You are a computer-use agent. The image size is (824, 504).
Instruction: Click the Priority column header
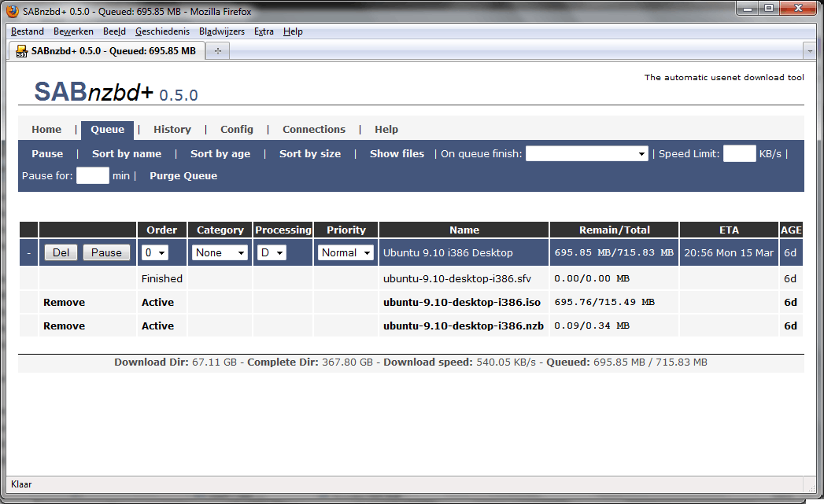[345, 230]
